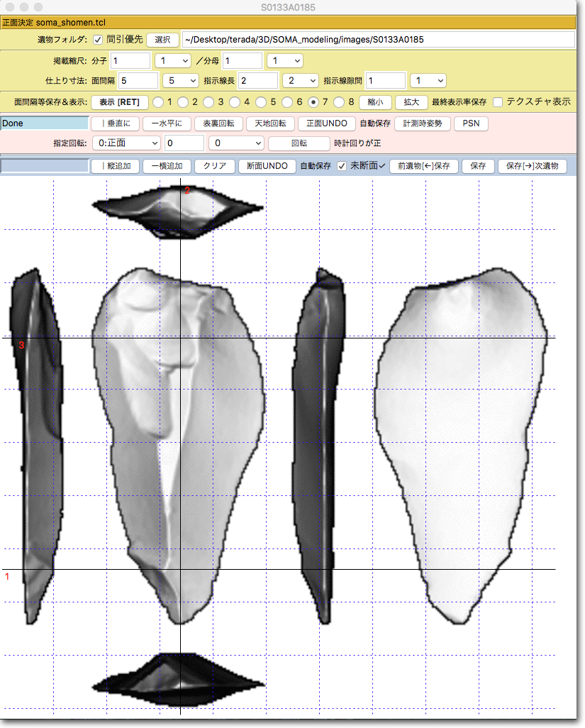
Task: Expand the 0:正面 rotation target dropdown
Action: click(126, 143)
